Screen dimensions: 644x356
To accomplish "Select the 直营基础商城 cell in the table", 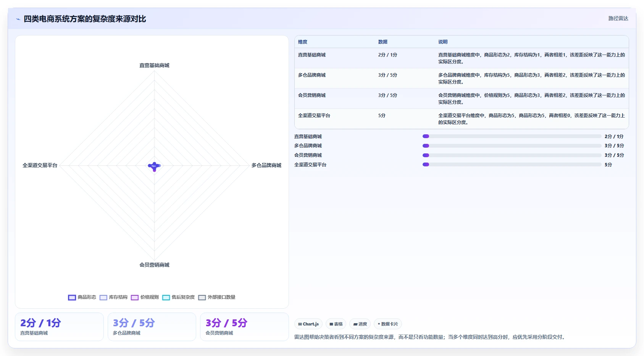I will [x=312, y=55].
